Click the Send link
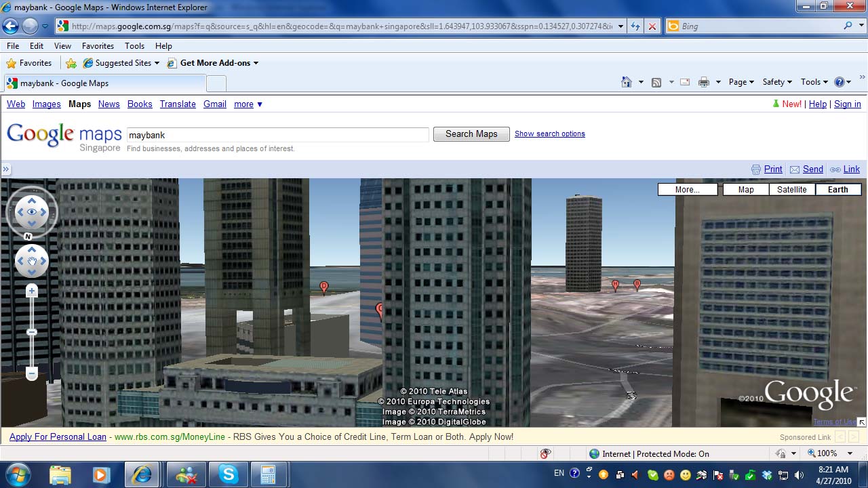Viewport: 868px width, 488px height. point(813,169)
